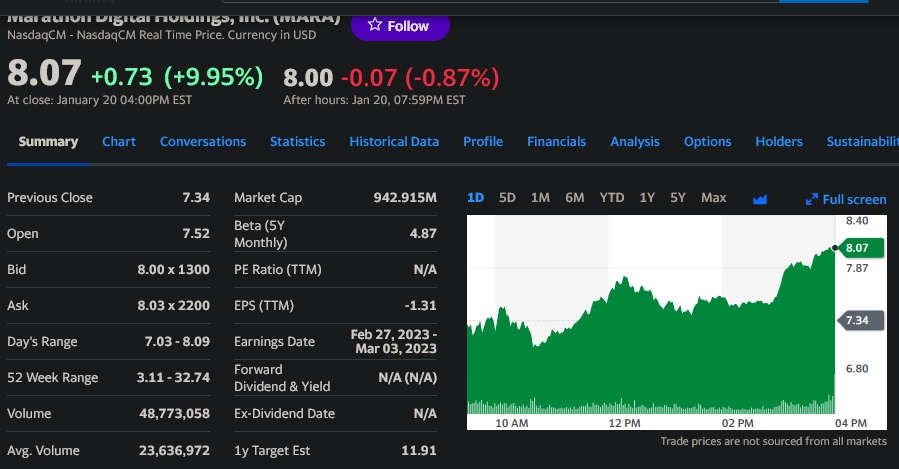Go to the Historical Data tab
This screenshot has height=469, width=899.
tap(394, 142)
